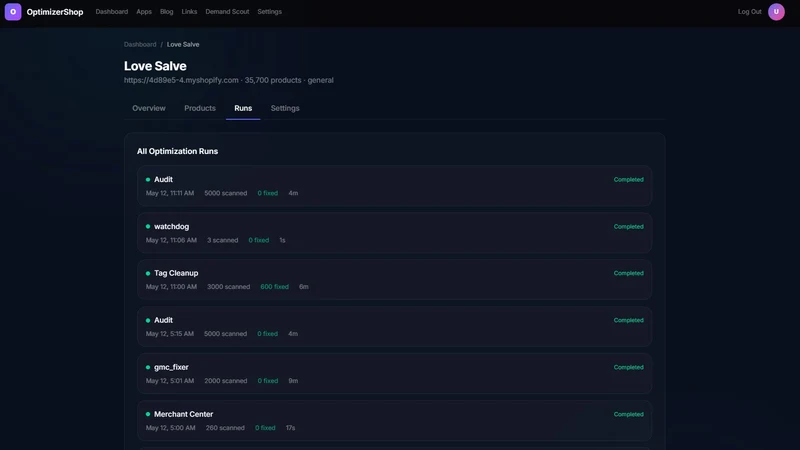Click the '17s' duration in Merchant Center row
This screenshot has width=800, height=450.
[290, 428]
